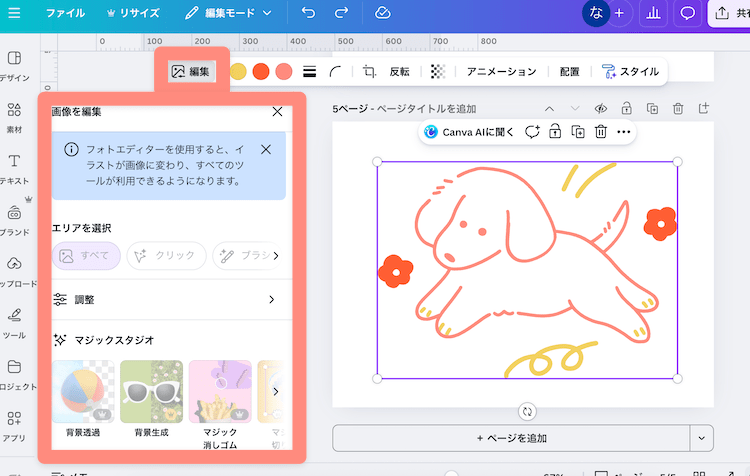The image size is (750, 476).
Task: Open the プロジェクト sidebar tab
Action: pos(17,375)
